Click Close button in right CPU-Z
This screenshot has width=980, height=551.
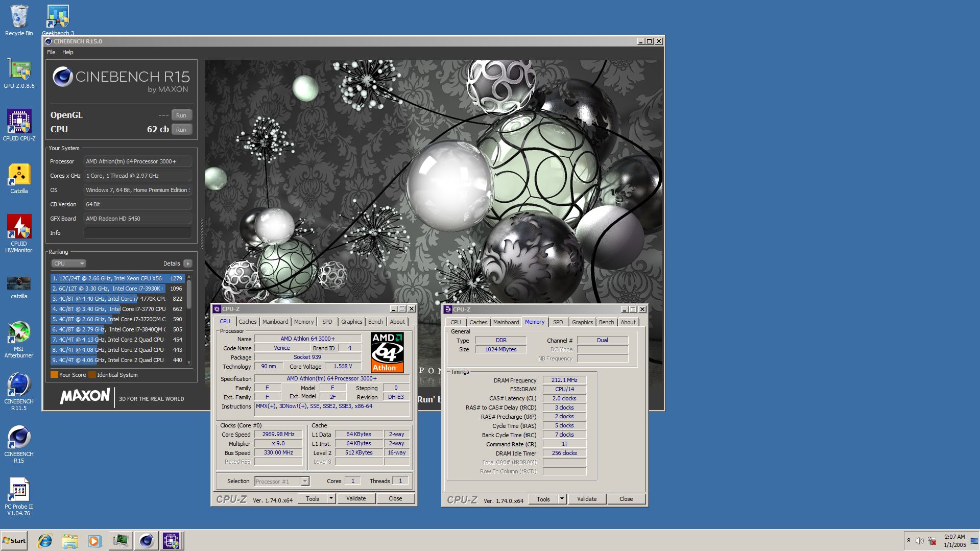(x=626, y=499)
